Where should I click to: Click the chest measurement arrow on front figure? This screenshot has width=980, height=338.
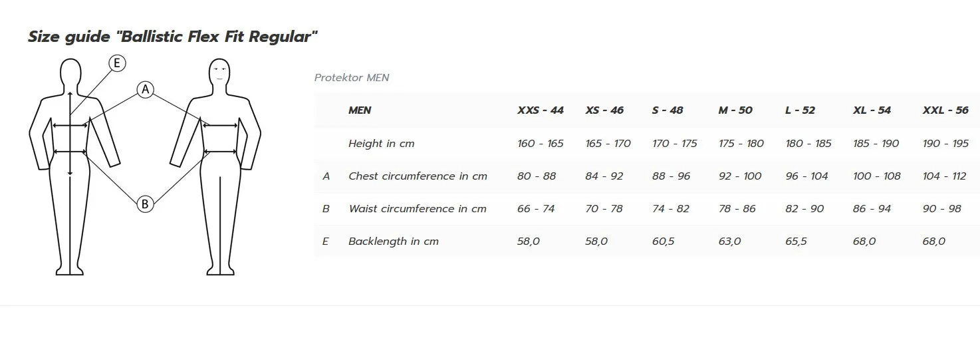coord(220,124)
